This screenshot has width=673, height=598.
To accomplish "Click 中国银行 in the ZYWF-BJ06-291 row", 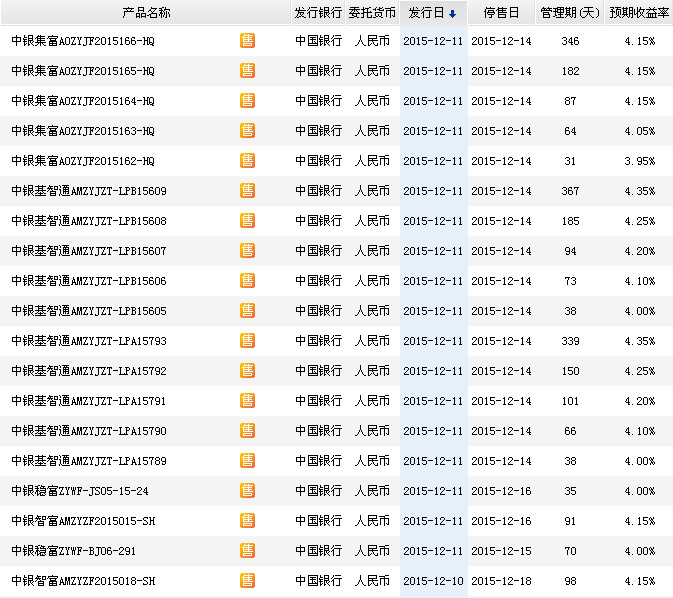I will tap(318, 551).
